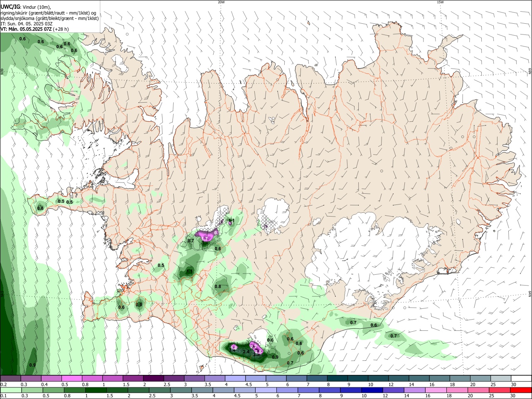Click the dark teal 8 swatch, upper legend
The image size is (532, 399).
337,379
